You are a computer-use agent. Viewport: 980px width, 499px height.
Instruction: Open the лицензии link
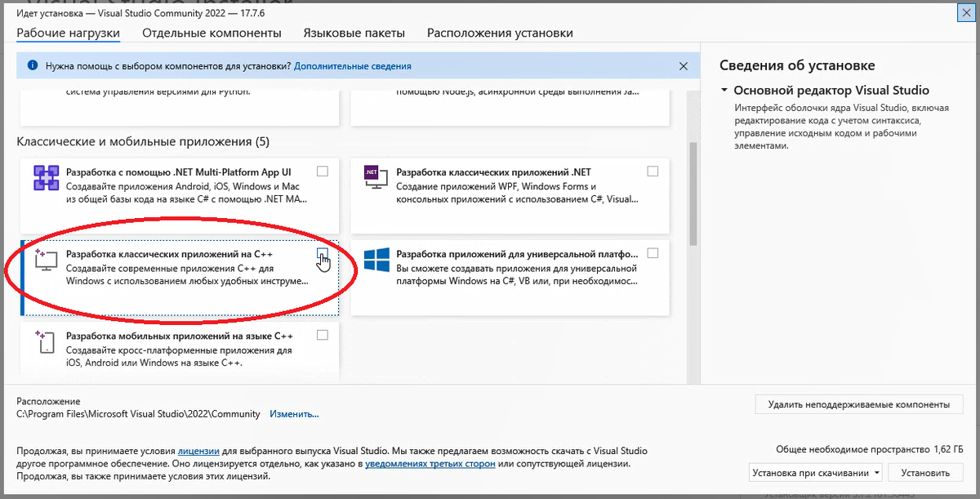[199, 450]
